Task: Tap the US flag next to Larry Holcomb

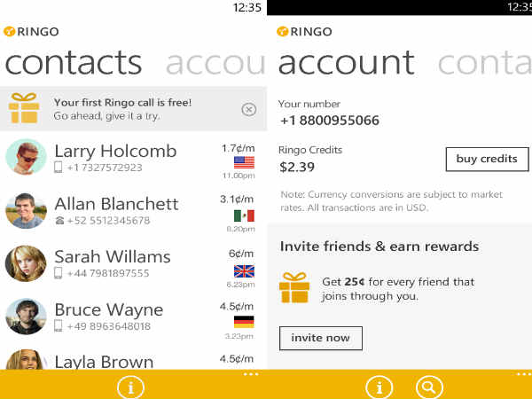Action: click(x=244, y=162)
